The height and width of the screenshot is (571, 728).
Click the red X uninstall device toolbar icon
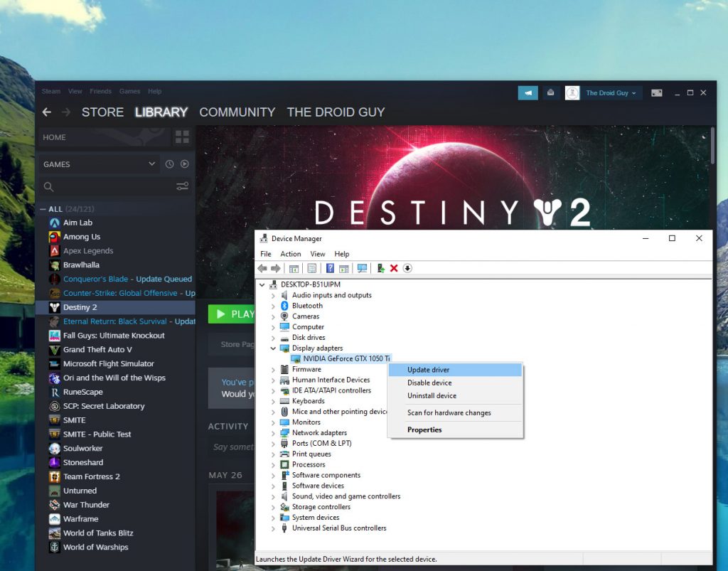pos(394,268)
